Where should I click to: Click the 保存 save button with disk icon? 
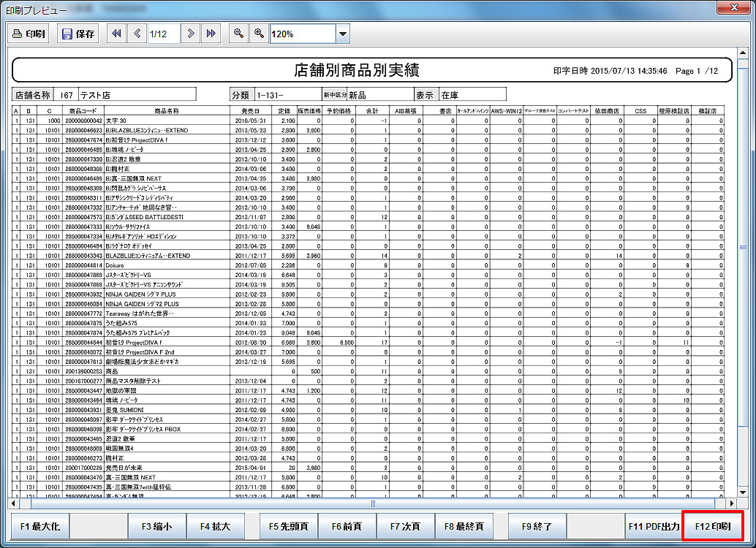[x=78, y=34]
